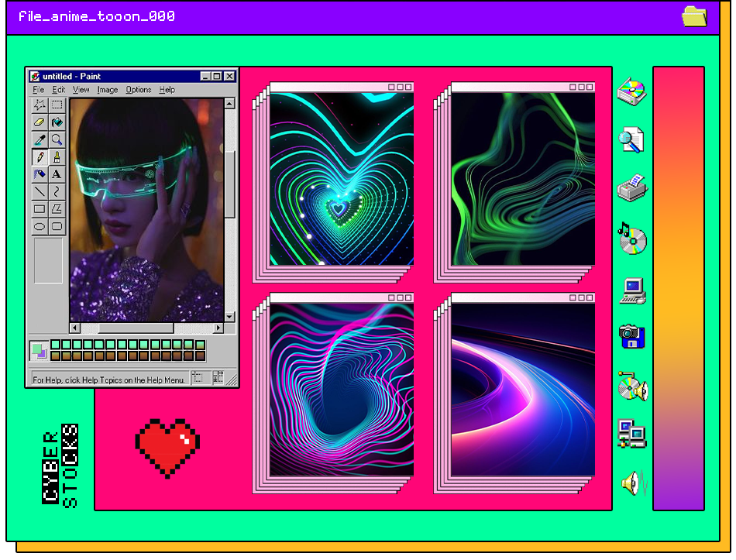Select the Pencil tool in Paint
This screenshot has height=560, width=736.
tap(40, 156)
